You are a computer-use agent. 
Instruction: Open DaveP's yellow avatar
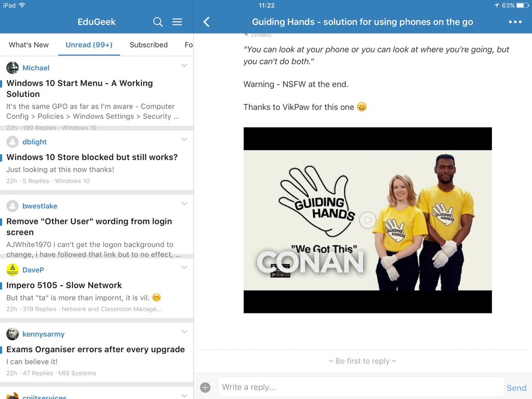(x=13, y=270)
